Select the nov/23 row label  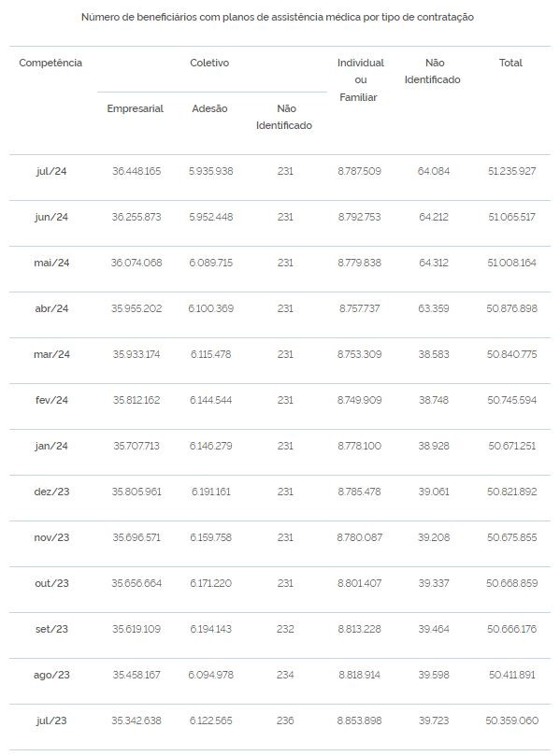[51, 537]
